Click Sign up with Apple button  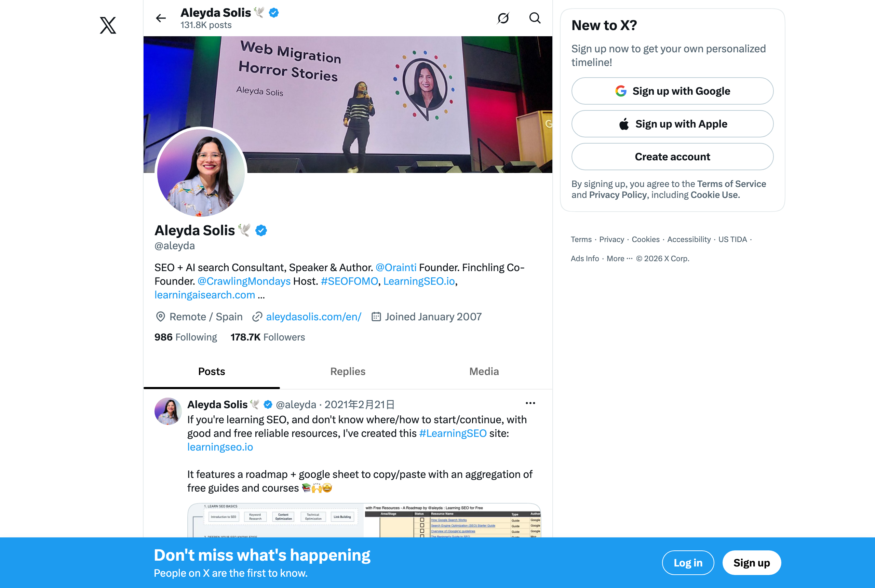point(672,124)
